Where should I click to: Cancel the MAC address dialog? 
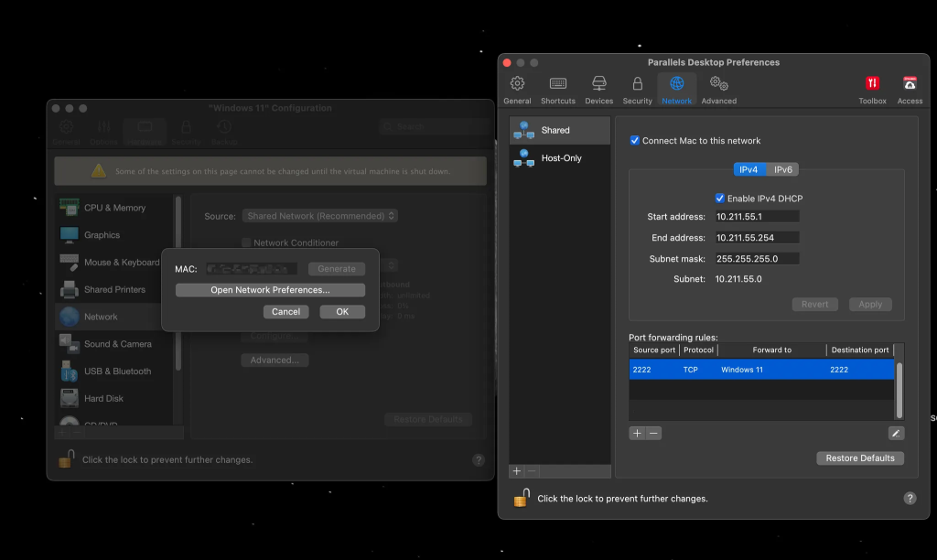coord(285,312)
